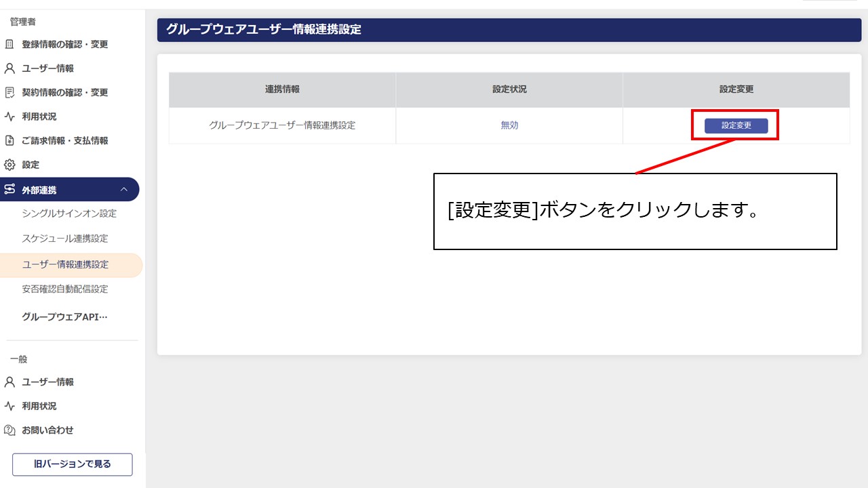Open 利用状況 in the 一般 section
Viewport: 868px width, 488px height.
pyautogui.click(x=9, y=405)
